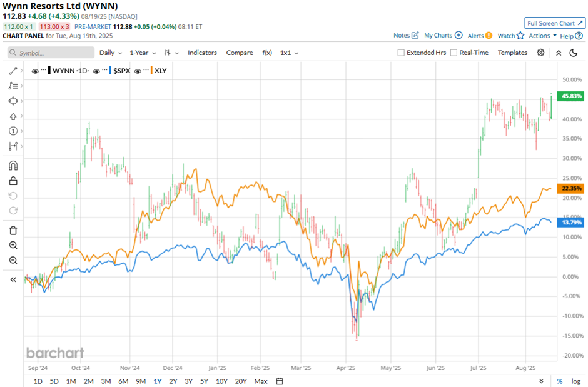
Task: Click the undo arrow icon
Action: (13, 196)
